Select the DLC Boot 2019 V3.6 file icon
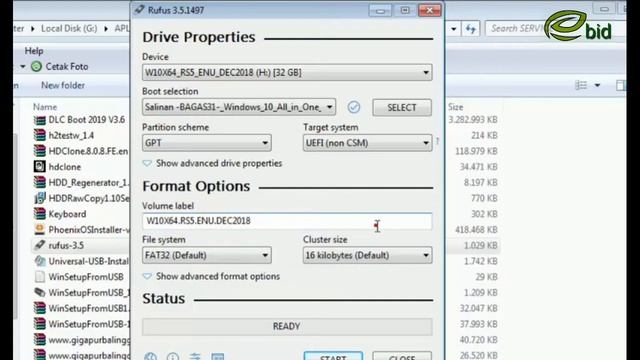 click(40, 120)
